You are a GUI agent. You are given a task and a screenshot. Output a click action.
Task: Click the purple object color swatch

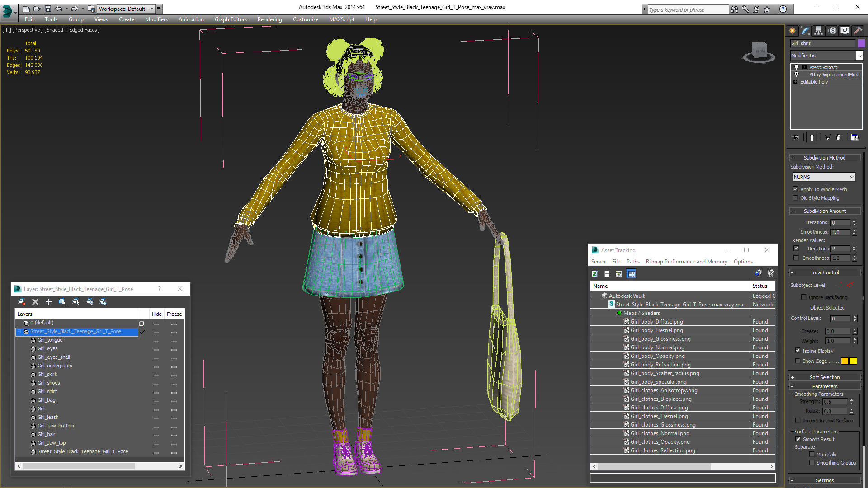[861, 43]
